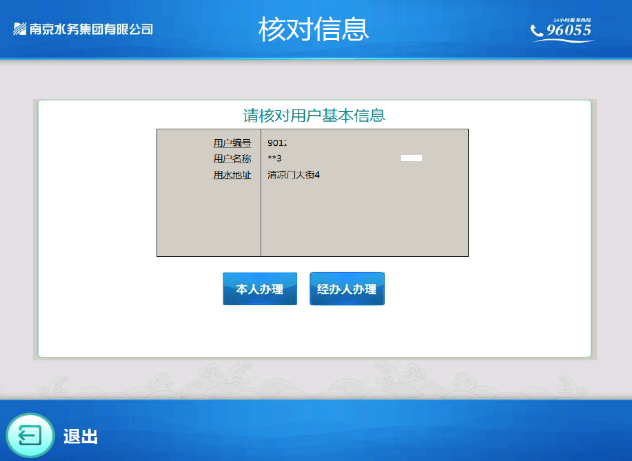Screen dimensions: 632x461
Task: Click the 核对信息 page title
Action: [x=314, y=29]
